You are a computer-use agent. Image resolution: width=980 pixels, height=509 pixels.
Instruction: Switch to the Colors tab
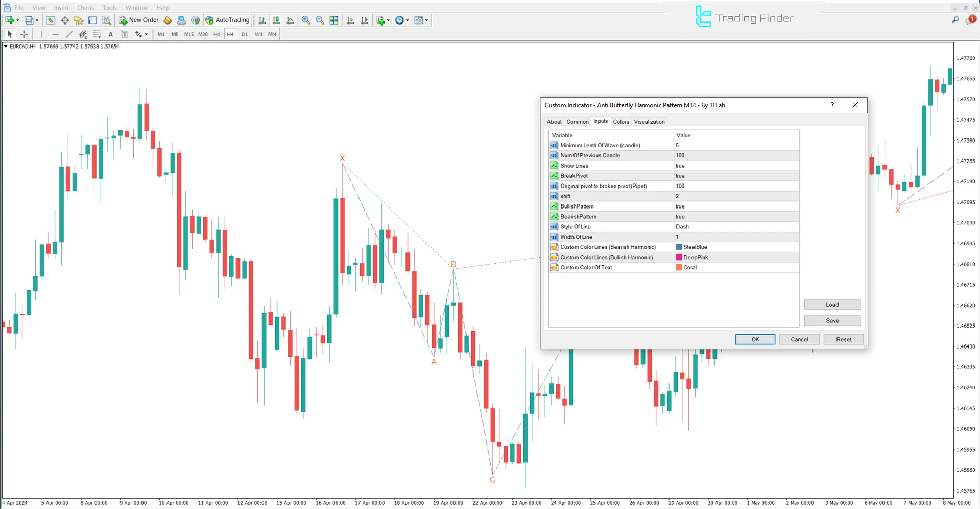point(621,121)
